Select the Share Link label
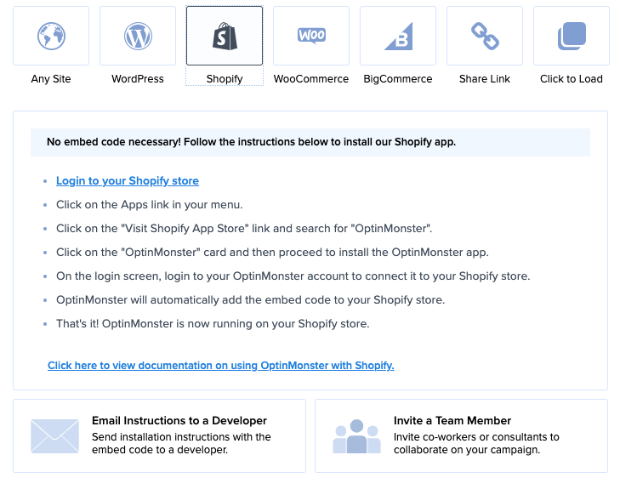This screenshot has width=620, height=477. coord(484,79)
